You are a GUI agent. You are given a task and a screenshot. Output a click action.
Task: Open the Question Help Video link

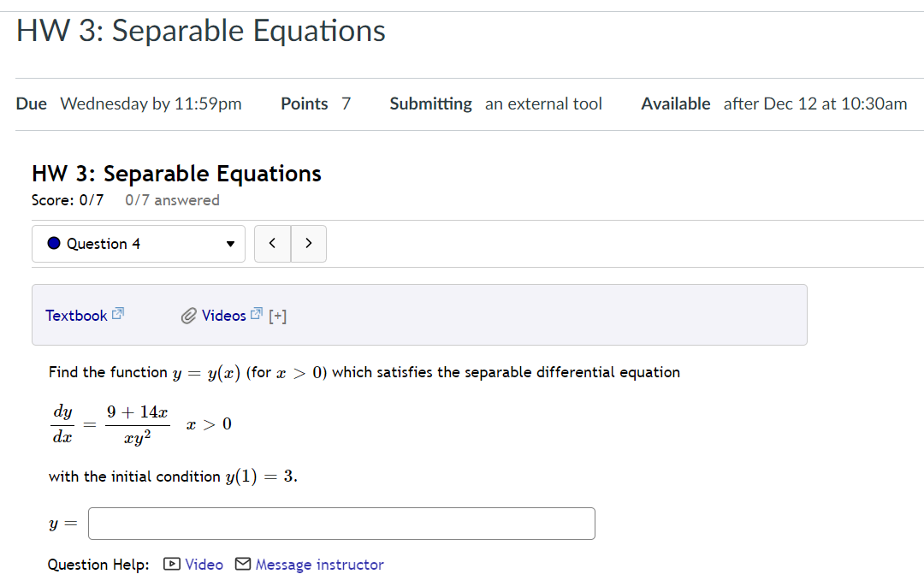tap(204, 565)
